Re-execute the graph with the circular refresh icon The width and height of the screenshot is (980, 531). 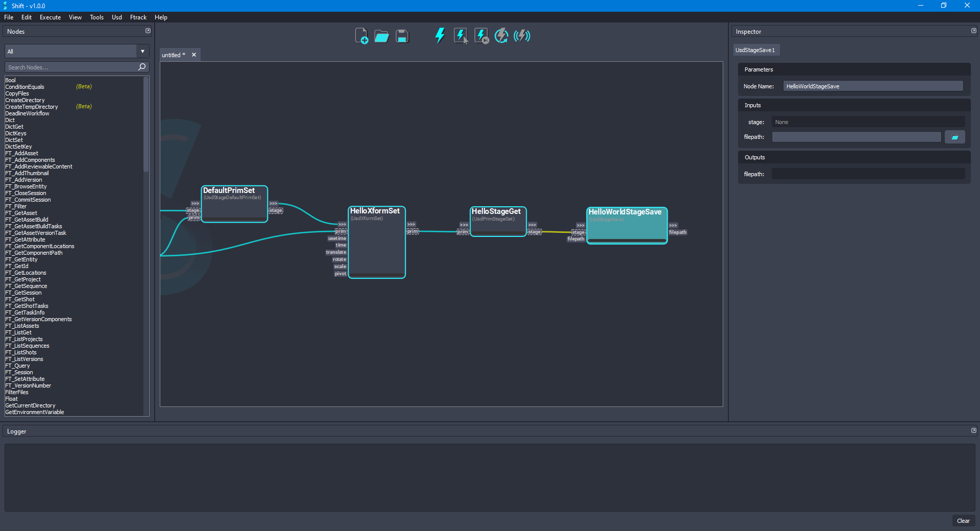[x=501, y=35]
